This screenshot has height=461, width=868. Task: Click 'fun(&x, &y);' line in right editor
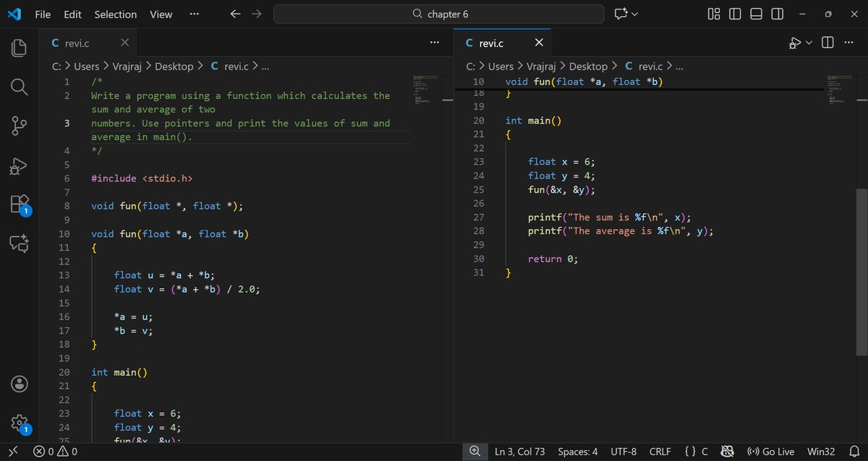[x=561, y=190]
